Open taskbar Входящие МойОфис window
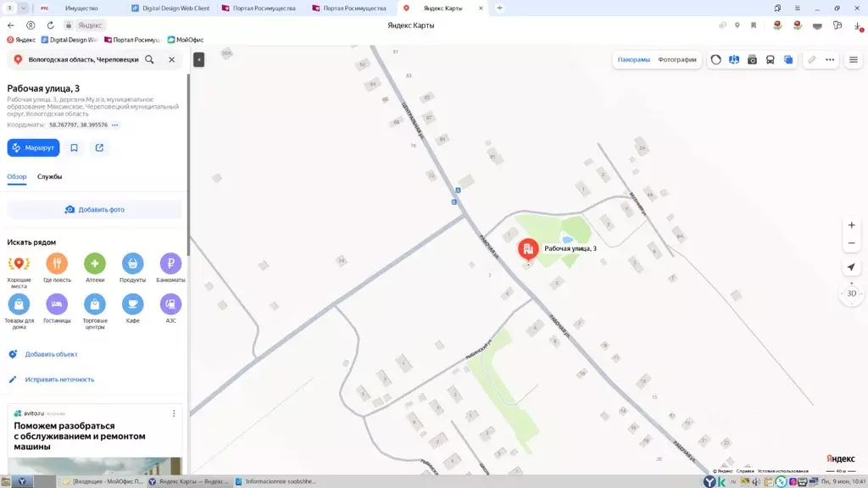The height and width of the screenshot is (488, 868). (103, 481)
